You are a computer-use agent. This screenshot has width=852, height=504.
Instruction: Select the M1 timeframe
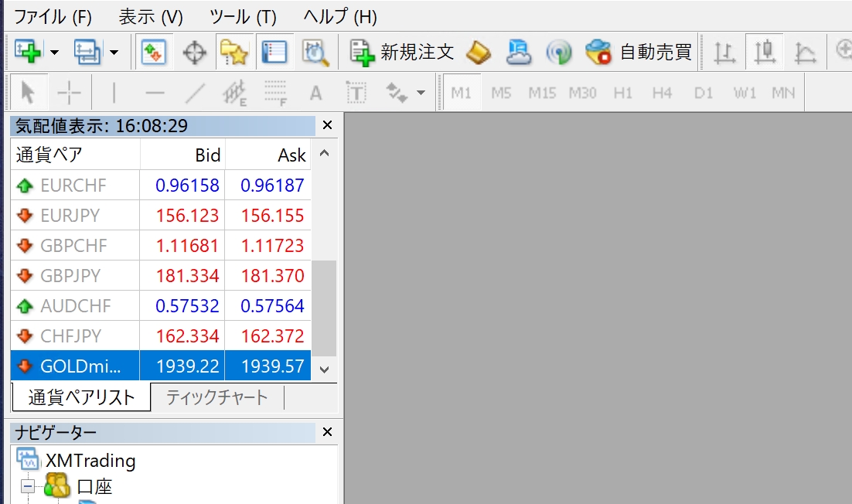click(x=461, y=93)
